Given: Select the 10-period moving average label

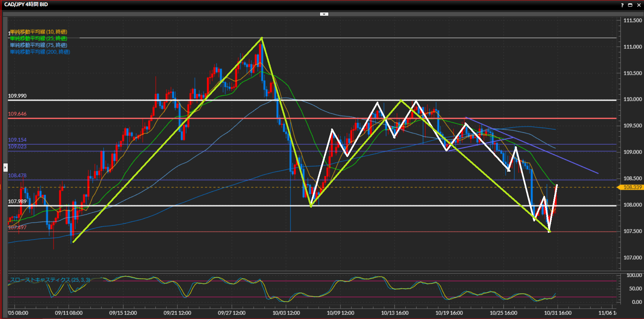Looking at the screenshot, I should [x=39, y=32].
